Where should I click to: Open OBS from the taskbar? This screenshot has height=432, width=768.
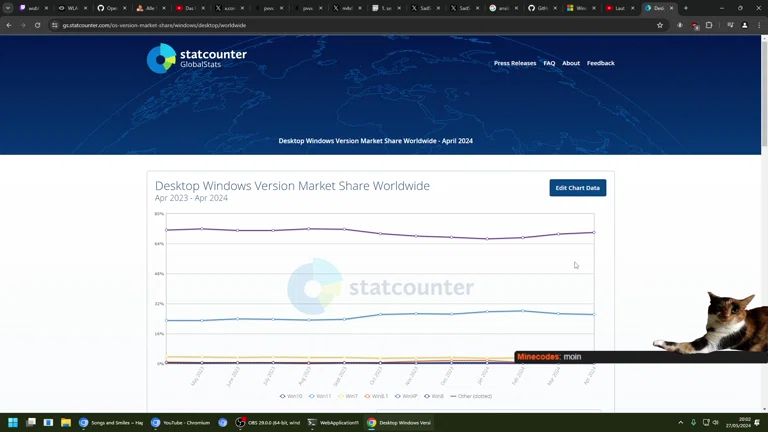pos(269,422)
